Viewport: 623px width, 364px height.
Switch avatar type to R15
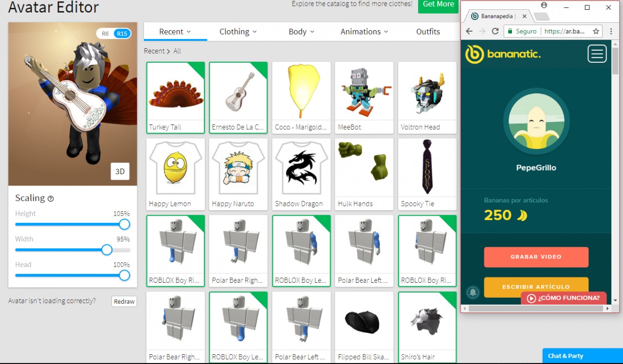pyautogui.click(x=122, y=34)
